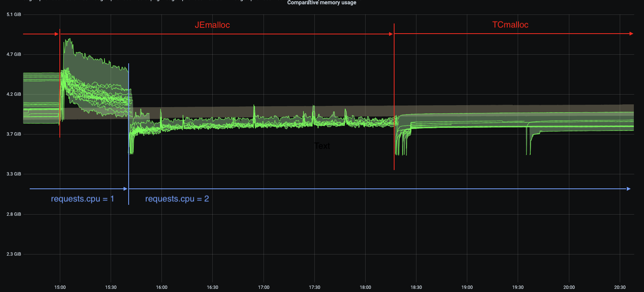
Task: Select the 17:30 time axis label
Action: pos(314,287)
